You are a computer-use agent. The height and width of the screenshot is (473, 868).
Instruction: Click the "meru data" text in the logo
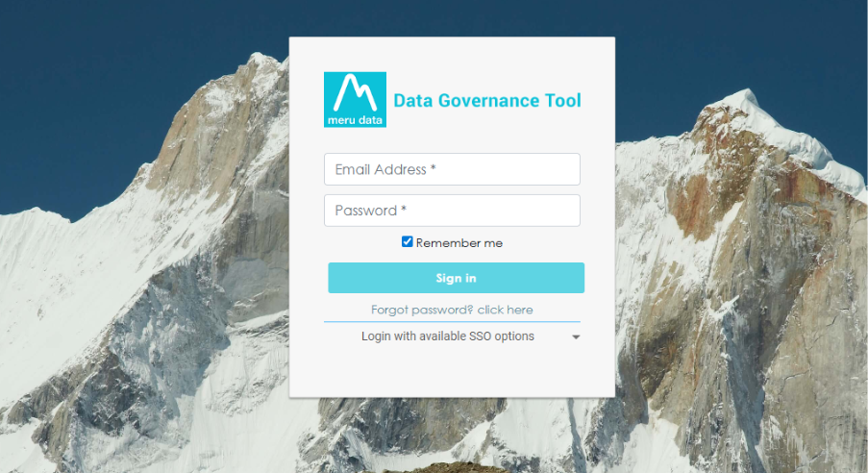[355, 120]
